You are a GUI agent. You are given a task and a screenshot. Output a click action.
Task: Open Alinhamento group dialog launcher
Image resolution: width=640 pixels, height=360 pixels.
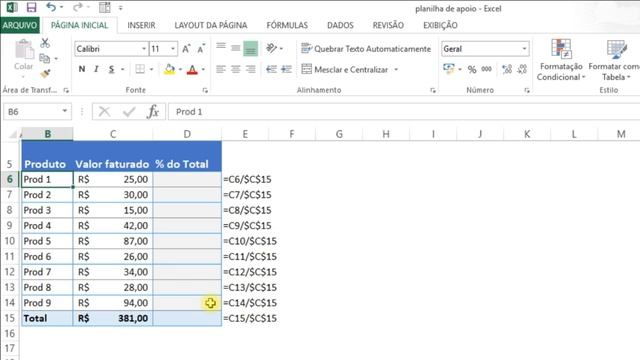(x=433, y=90)
